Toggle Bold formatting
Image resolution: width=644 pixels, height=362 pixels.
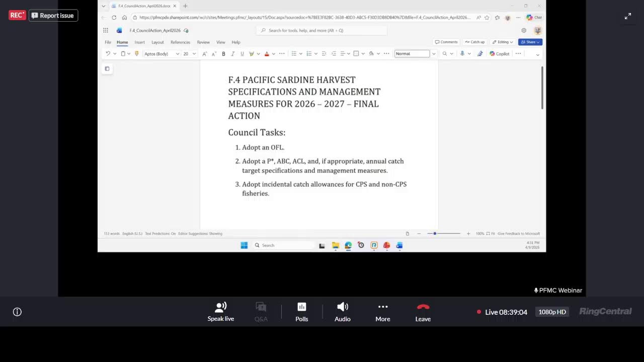[223, 54]
